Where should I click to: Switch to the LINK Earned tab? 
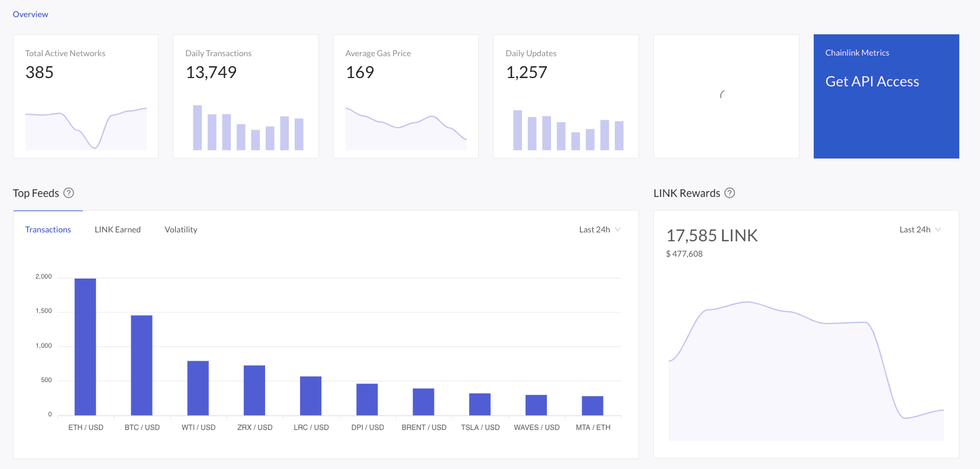(x=118, y=229)
